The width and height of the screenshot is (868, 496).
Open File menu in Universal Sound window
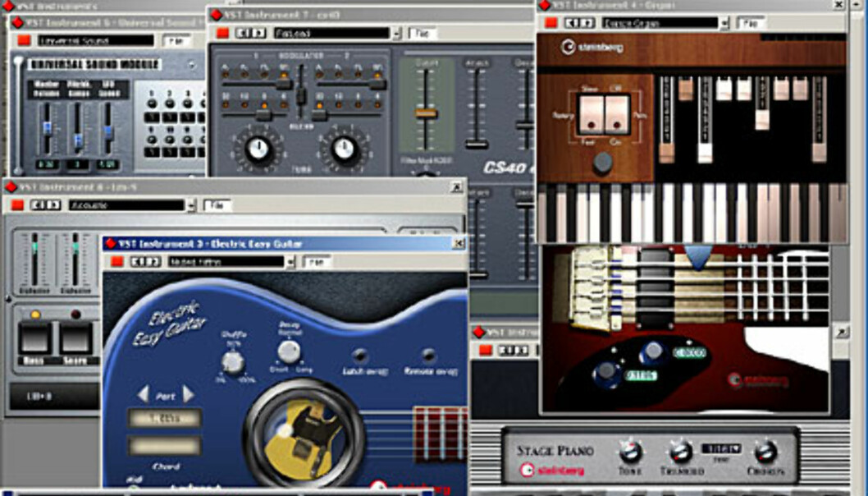pos(177,40)
